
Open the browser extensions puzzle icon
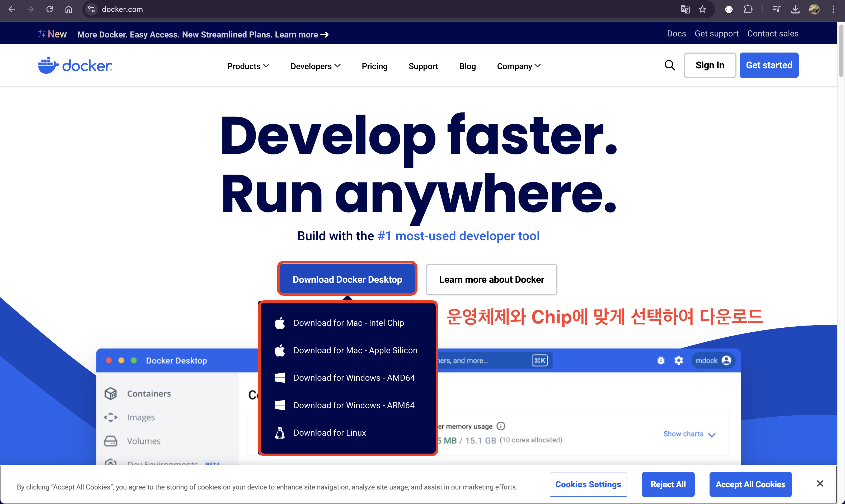[748, 9]
